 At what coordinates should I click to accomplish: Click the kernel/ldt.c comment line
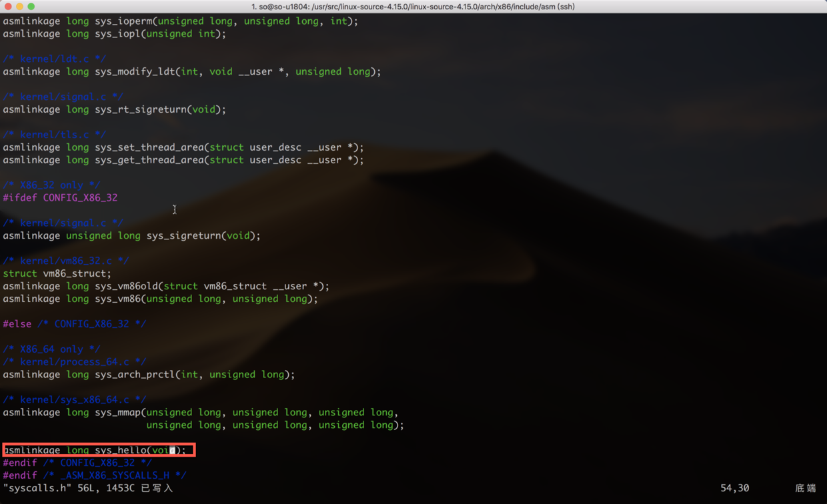[x=54, y=59]
